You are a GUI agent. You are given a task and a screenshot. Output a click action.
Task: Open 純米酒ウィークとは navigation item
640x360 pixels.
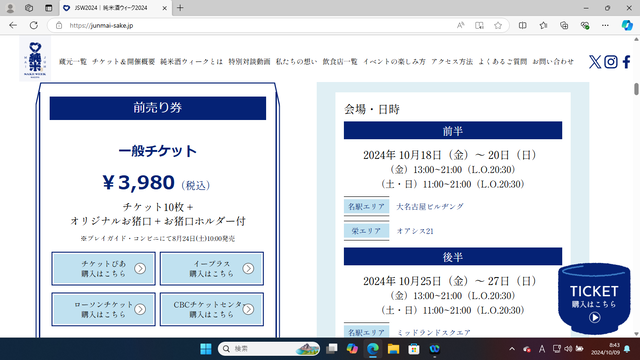(x=191, y=62)
